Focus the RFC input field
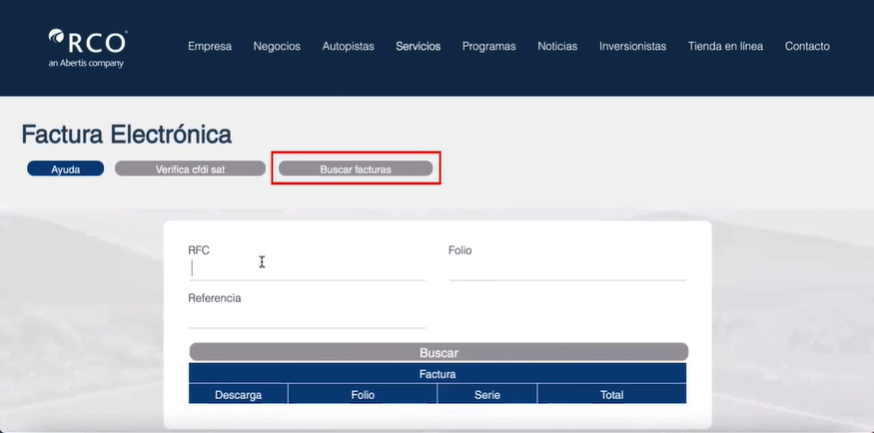This screenshot has height=433, width=874. pos(307,269)
